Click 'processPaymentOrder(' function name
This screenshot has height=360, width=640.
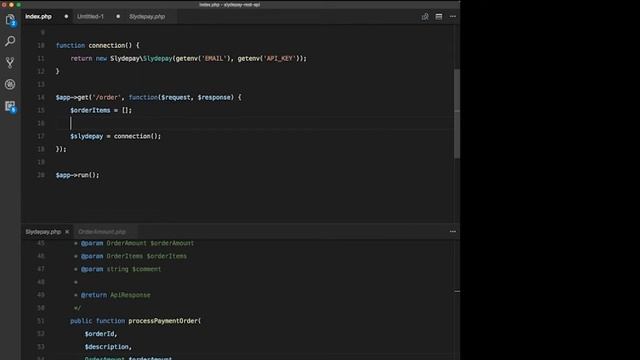click(x=164, y=321)
